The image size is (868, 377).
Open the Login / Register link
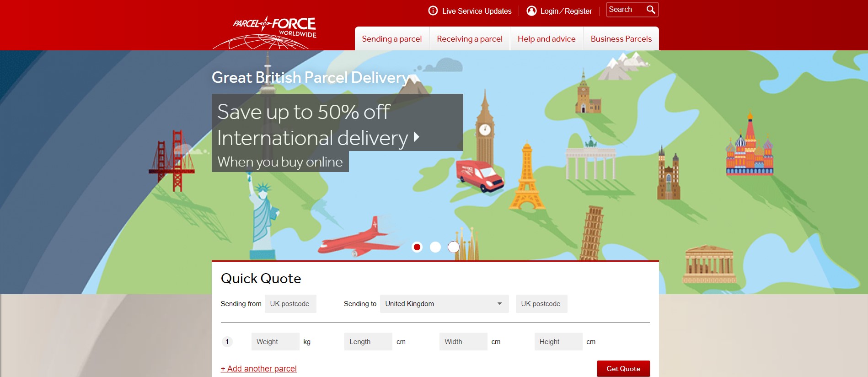point(566,11)
